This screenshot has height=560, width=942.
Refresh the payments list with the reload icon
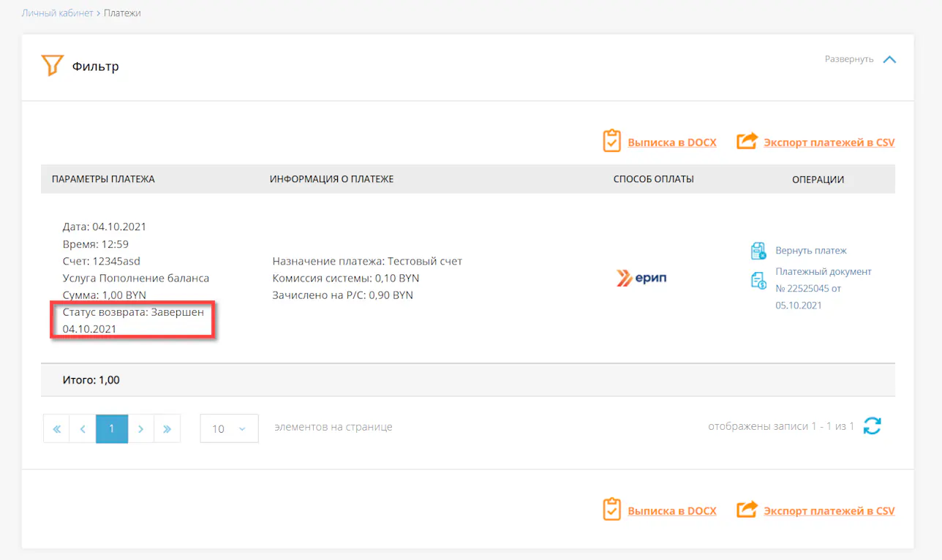coord(872,426)
